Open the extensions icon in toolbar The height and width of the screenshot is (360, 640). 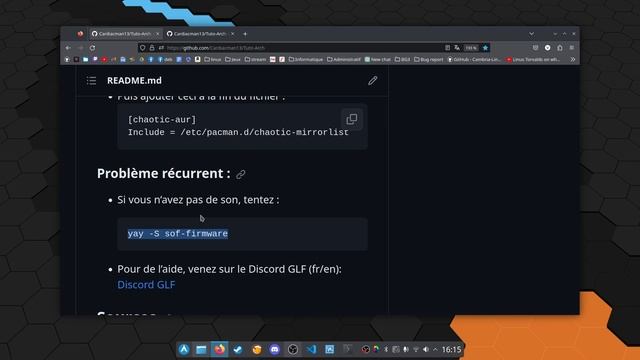(x=560, y=48)
